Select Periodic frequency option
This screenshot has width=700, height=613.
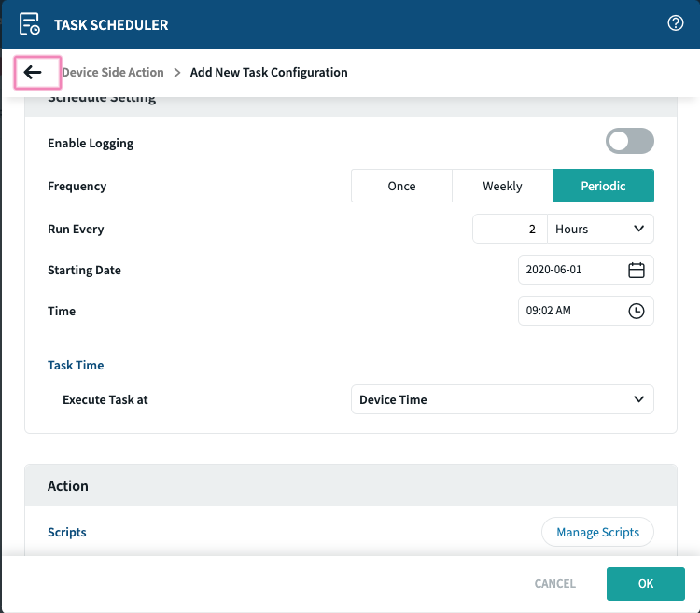(603, 186)
